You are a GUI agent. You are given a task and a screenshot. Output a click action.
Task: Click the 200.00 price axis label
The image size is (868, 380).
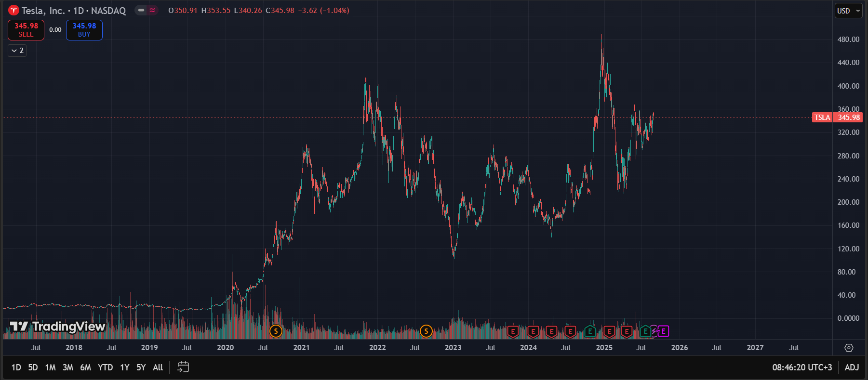click(x=848, y=202)
